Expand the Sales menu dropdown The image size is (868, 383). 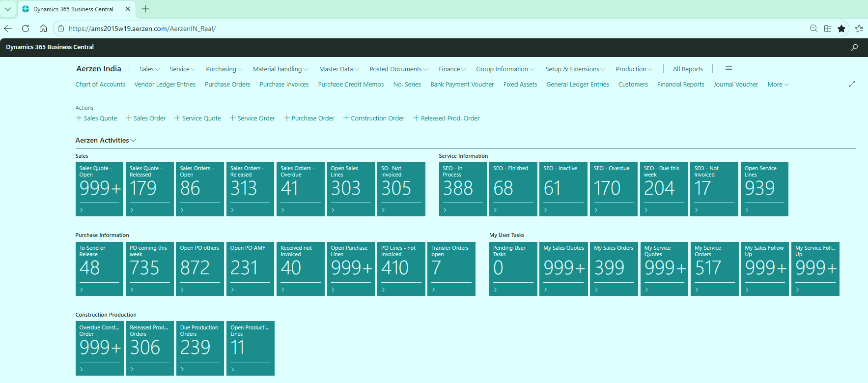(149, 69)
